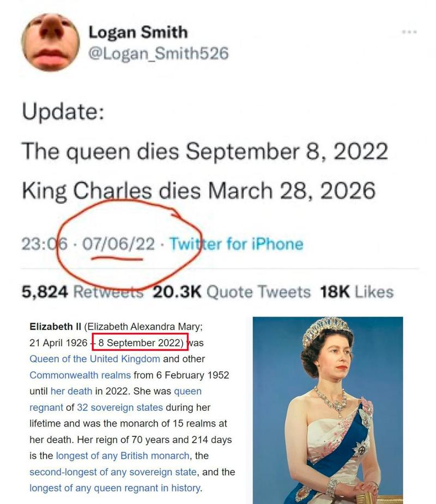The height and width of the screenshot is (504, 436).
Task: Open the Twitter for iPhone source link
Action: (235, 243)
